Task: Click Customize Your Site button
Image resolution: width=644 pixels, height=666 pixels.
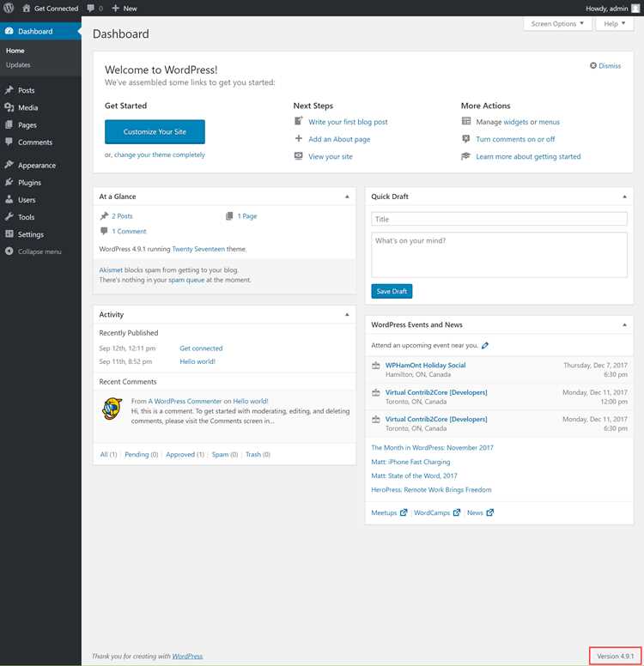Action: coord(155,131)
